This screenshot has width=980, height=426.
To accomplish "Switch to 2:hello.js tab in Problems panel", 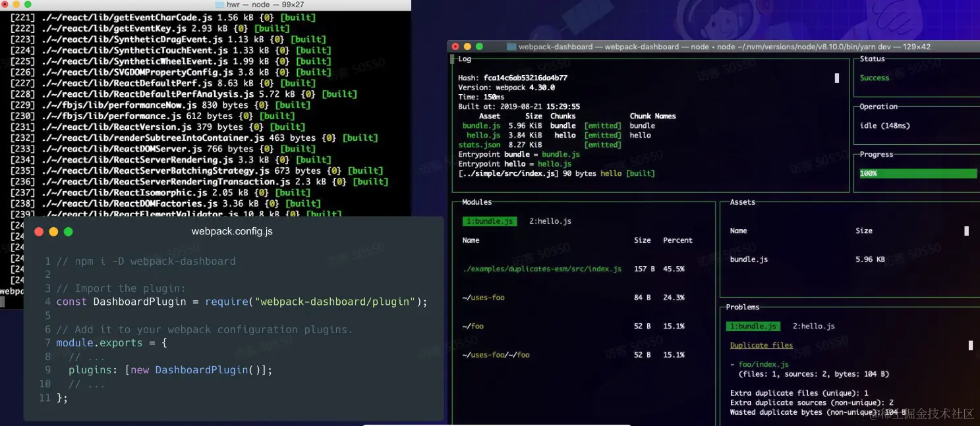I will [813, 326].
